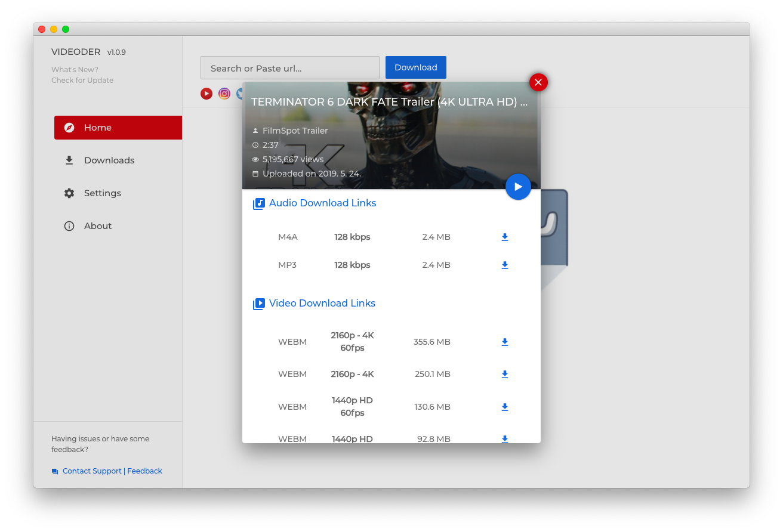Click the 2:37 duration text
This screenshot has height=532, width=783.
click(270, 145)
